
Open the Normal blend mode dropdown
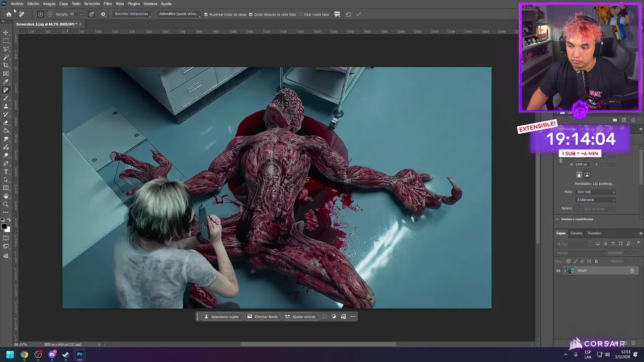580,253
